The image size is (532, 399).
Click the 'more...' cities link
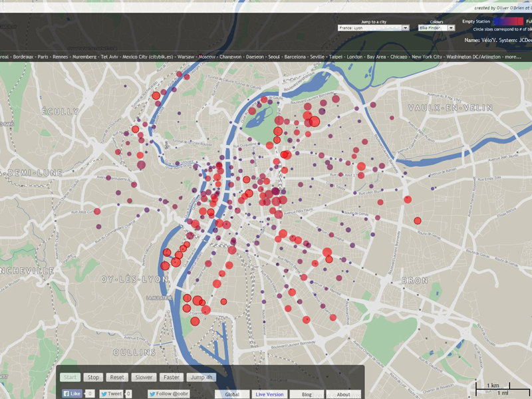(513, 57)
